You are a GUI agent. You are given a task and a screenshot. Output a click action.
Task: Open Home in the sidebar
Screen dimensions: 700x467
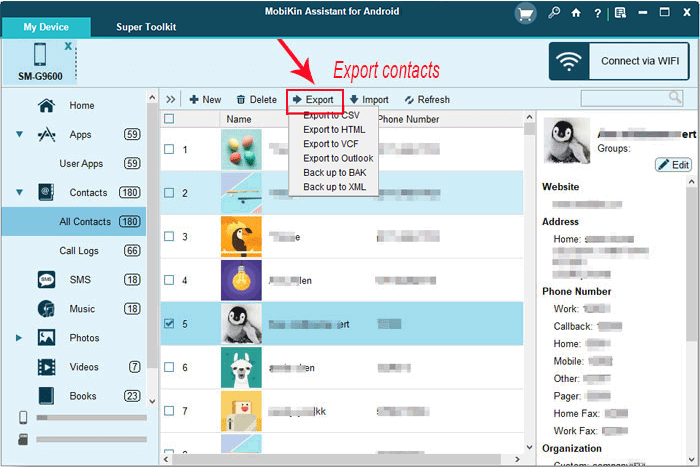[x=82, y=106]
